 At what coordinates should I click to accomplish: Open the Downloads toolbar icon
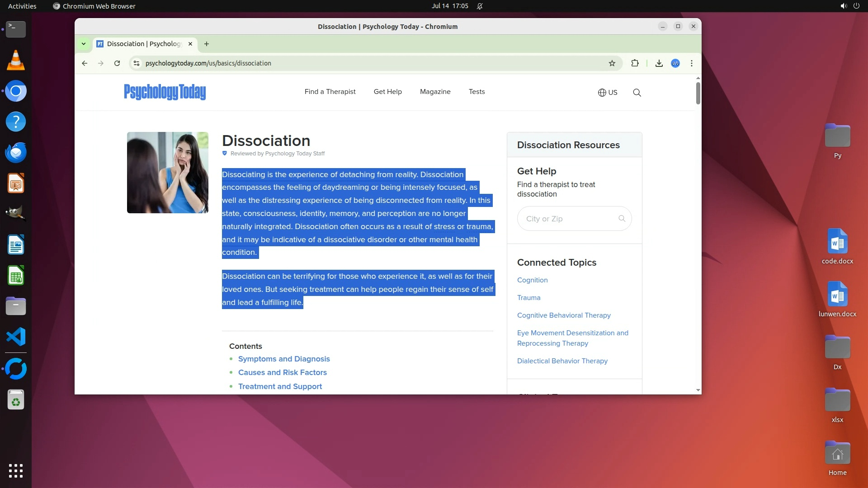click(x=659, y=63)
